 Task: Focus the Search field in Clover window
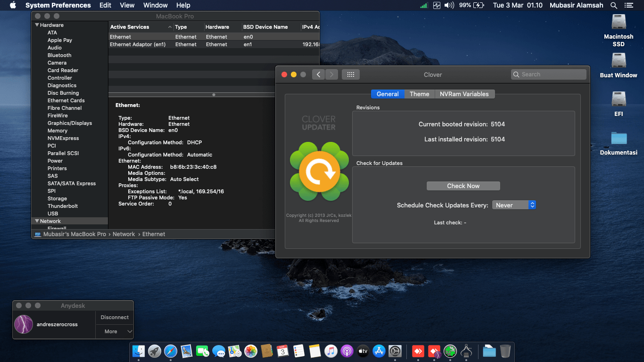tap(549, 74)
